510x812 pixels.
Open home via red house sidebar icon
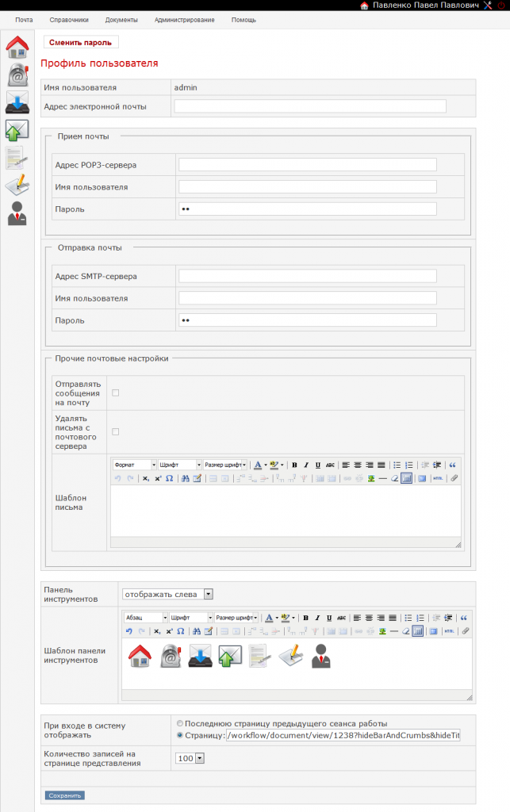17,47
